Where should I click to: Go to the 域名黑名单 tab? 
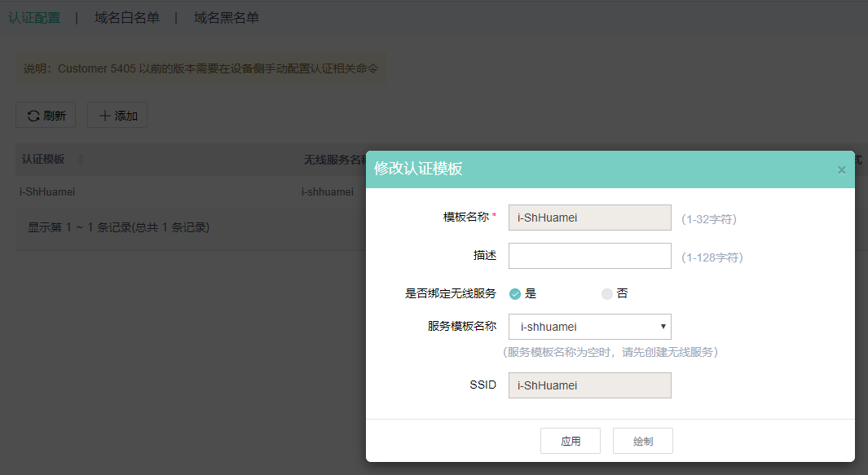click(227, 17)
